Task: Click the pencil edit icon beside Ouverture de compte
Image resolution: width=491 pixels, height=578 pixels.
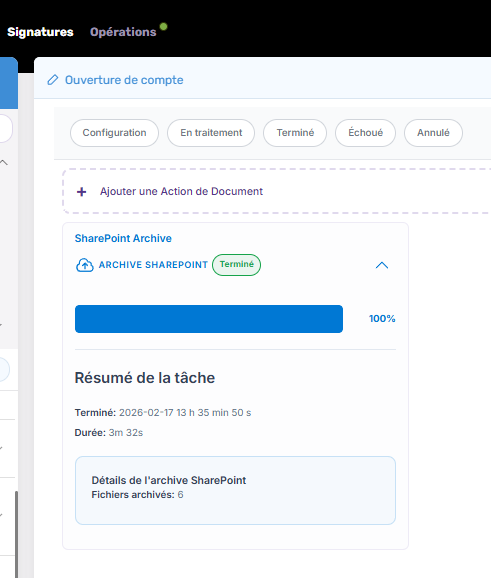Action: pyautogui.click(x=53, y=80)
